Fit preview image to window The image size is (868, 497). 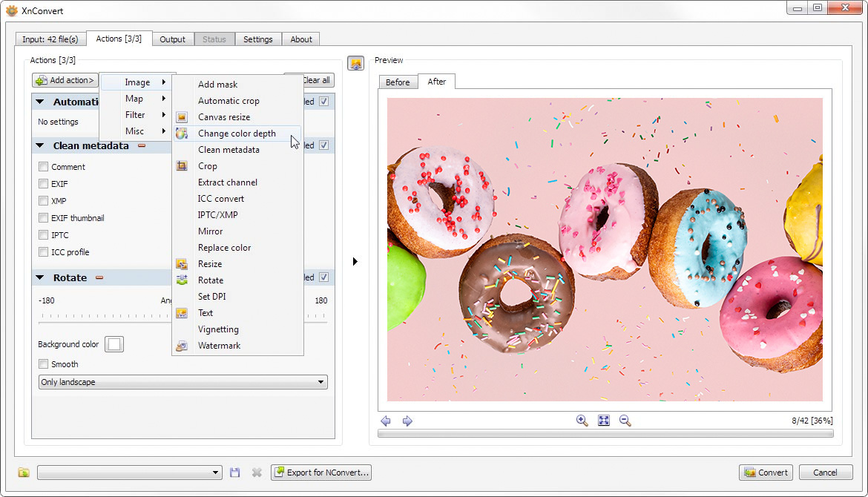603,421
